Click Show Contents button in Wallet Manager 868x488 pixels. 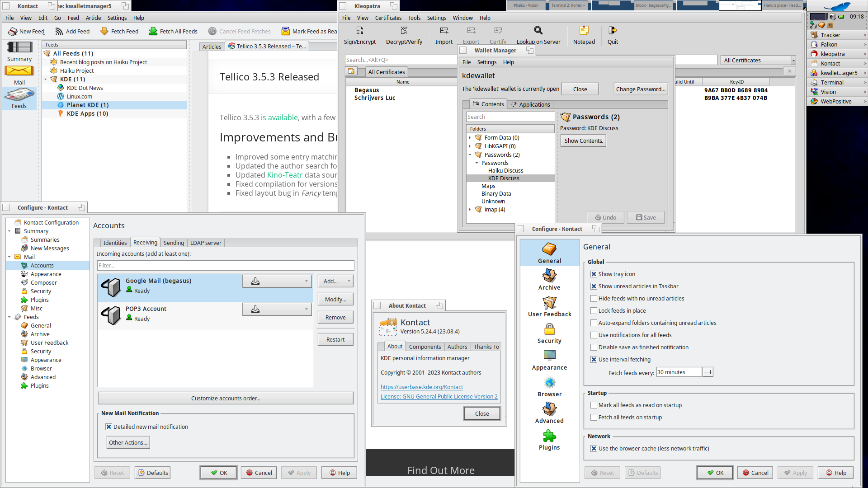[583, 141]
